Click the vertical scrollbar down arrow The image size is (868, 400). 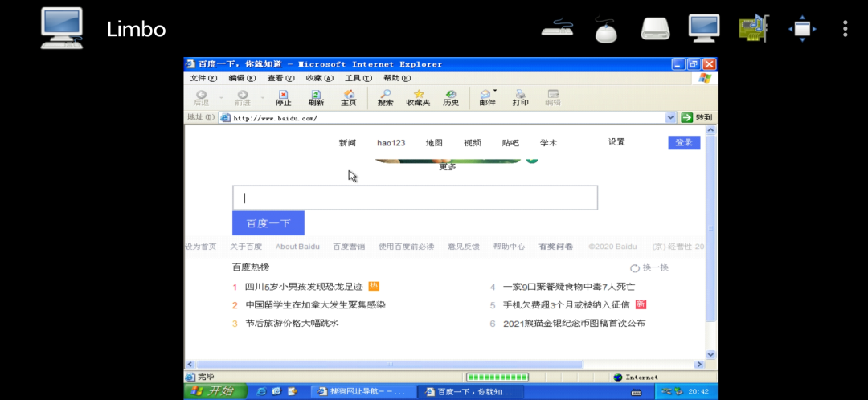[x=711, y=355]
